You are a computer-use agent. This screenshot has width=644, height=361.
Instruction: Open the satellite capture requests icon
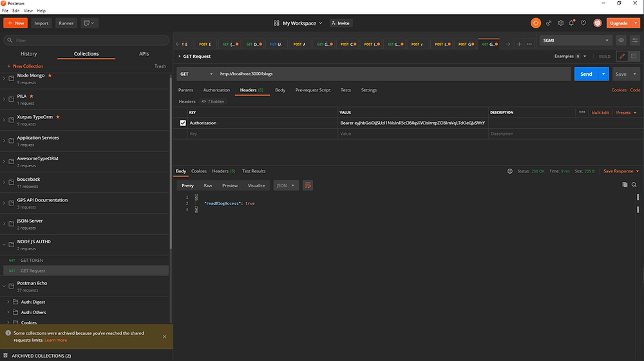[x=549, y=23]
